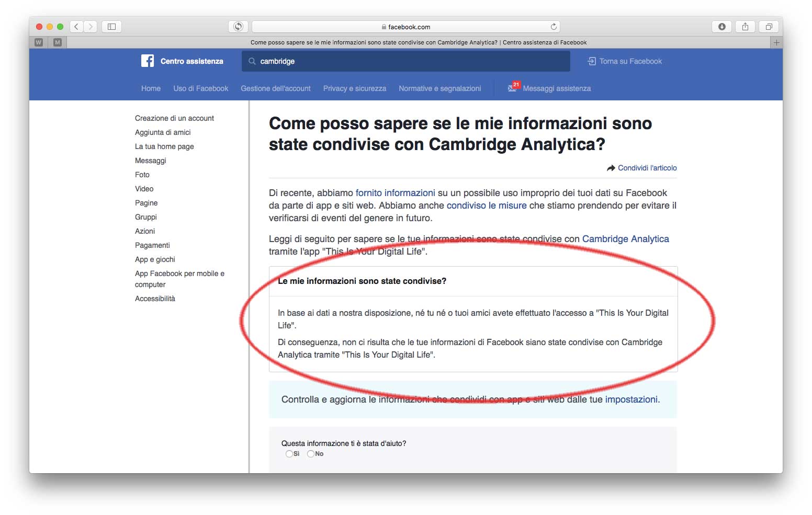Select the Sì radio button
Image resolution: width=812 pixels, height=515 pixels.
coord(289,454)
